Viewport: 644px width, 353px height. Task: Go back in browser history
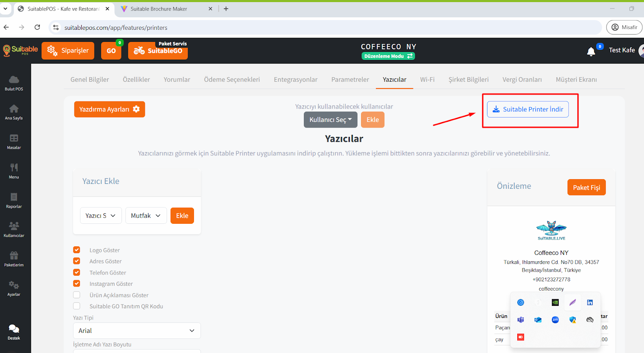(6, 27)
